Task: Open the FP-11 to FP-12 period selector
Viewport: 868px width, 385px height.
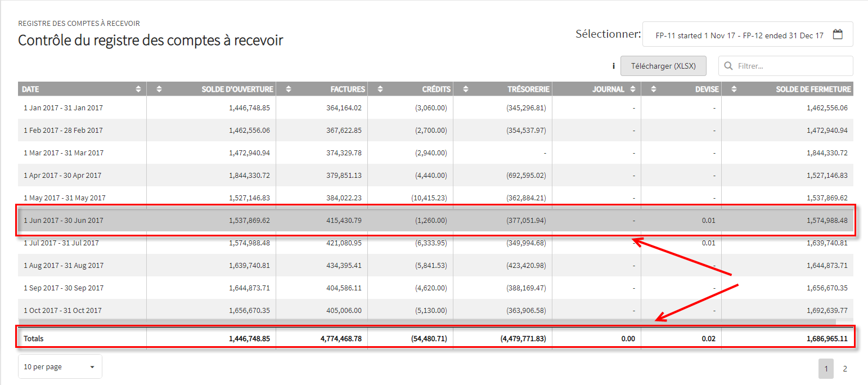Action: (x=748, y=34)
